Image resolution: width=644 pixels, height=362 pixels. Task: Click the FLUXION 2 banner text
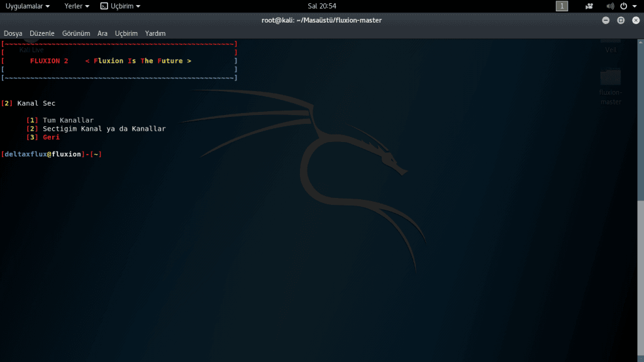pos(49,61)
